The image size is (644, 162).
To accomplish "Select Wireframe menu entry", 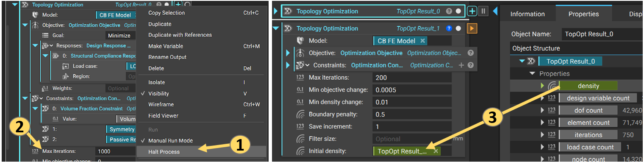I will [161, 104].
